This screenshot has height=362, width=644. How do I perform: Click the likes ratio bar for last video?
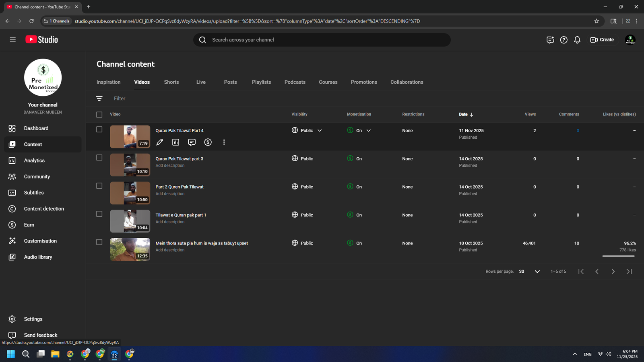tap(619, 256)
